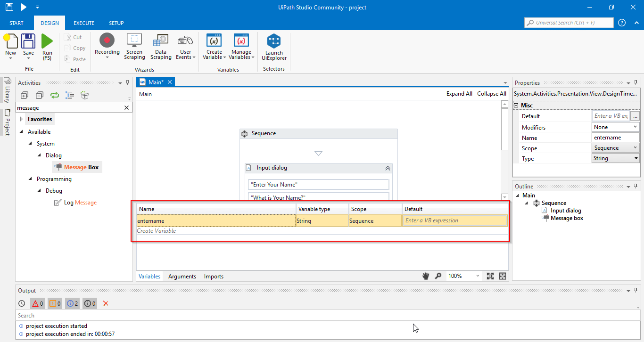Click the entername variable name cell

click(216, 220)
